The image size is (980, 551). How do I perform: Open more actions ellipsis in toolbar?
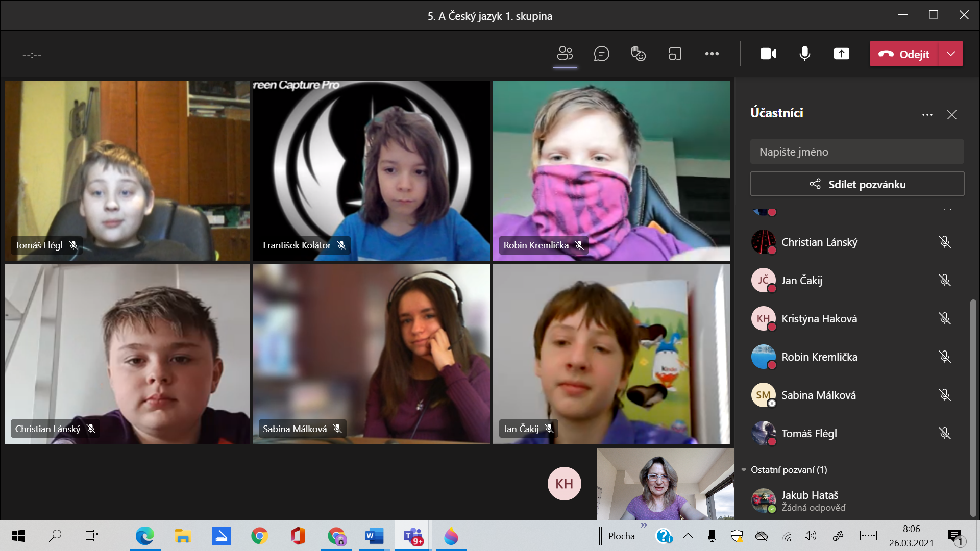coord(712,54)
